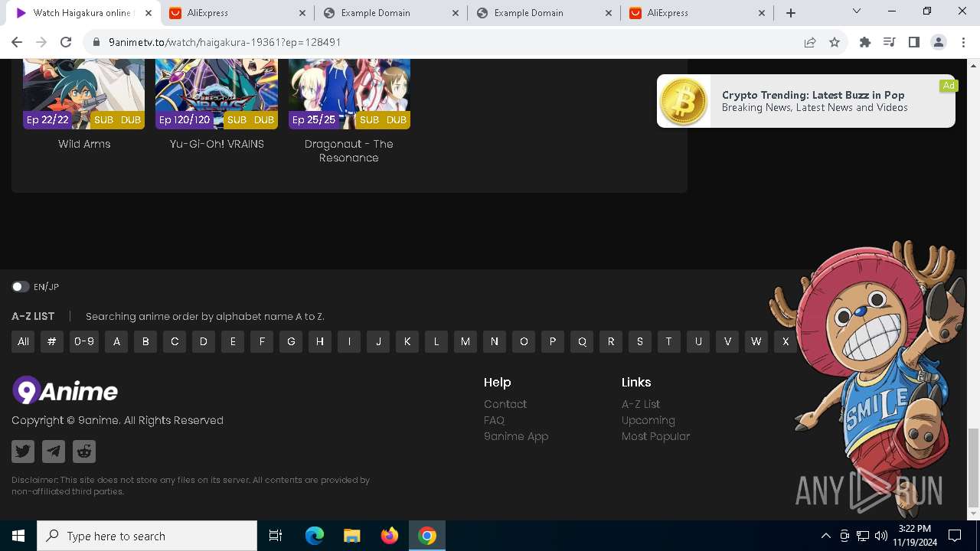This screenshot has width=980, height=551.
Task: Open Chrome extensions puzzle icon
Action: [865, 42]
